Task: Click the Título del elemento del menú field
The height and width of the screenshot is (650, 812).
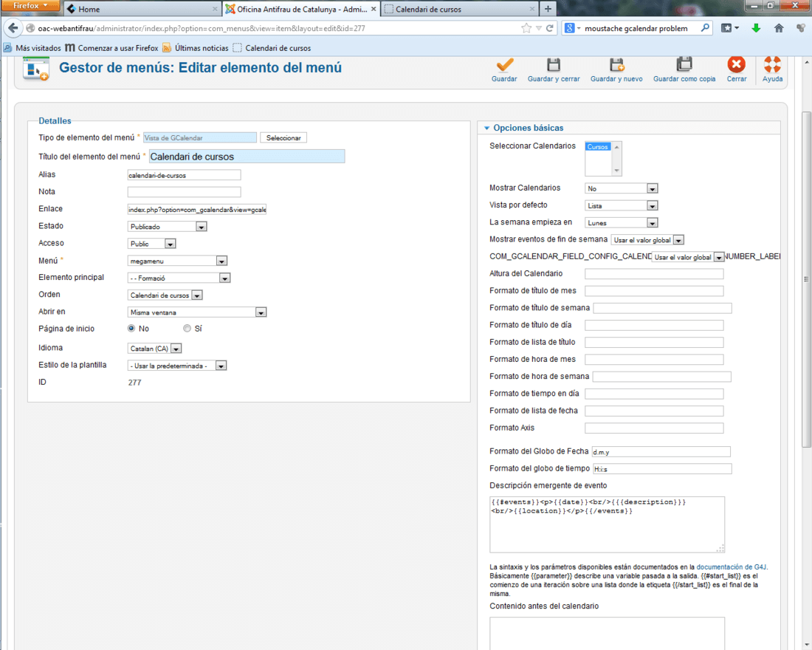Action: (247, 157)
